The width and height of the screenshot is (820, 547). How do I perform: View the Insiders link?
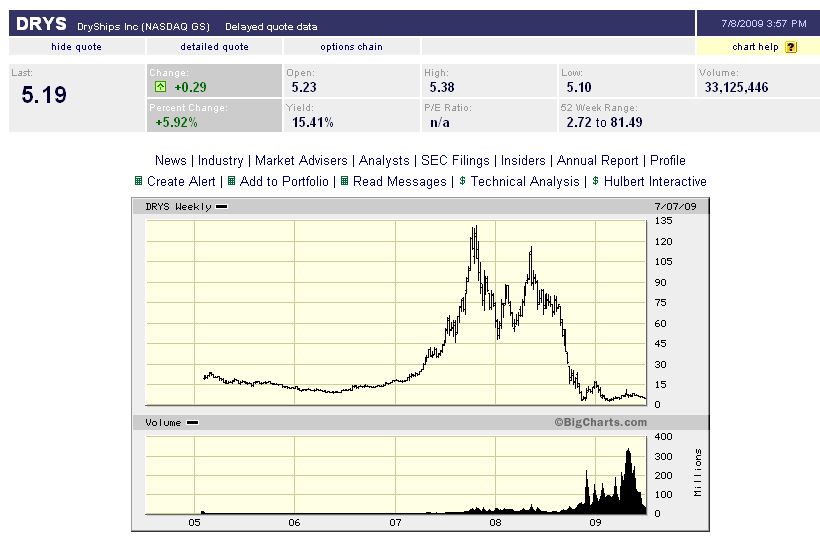pos(523,161)
